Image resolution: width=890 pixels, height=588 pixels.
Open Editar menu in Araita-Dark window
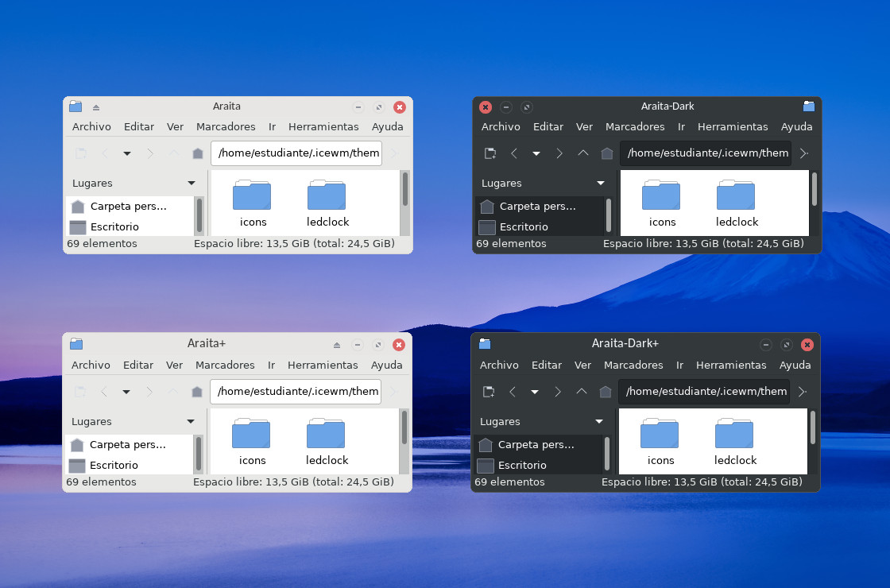(x=548, y=126)
